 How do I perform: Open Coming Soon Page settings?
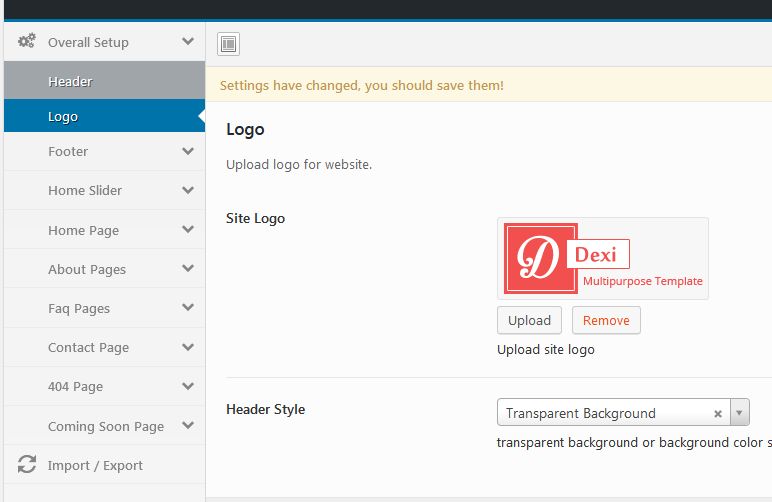(x=105, y=426)
